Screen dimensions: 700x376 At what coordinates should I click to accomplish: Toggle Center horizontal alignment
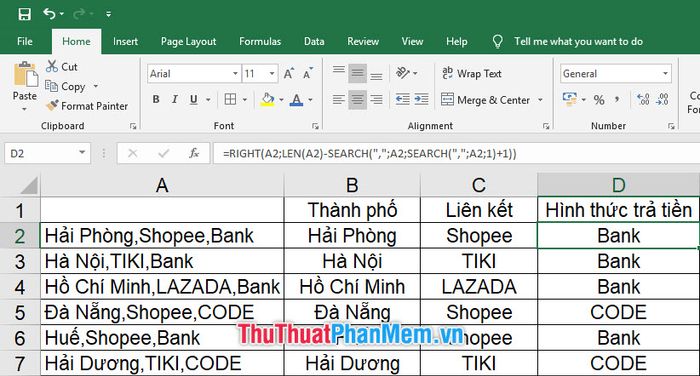(357, 100)
